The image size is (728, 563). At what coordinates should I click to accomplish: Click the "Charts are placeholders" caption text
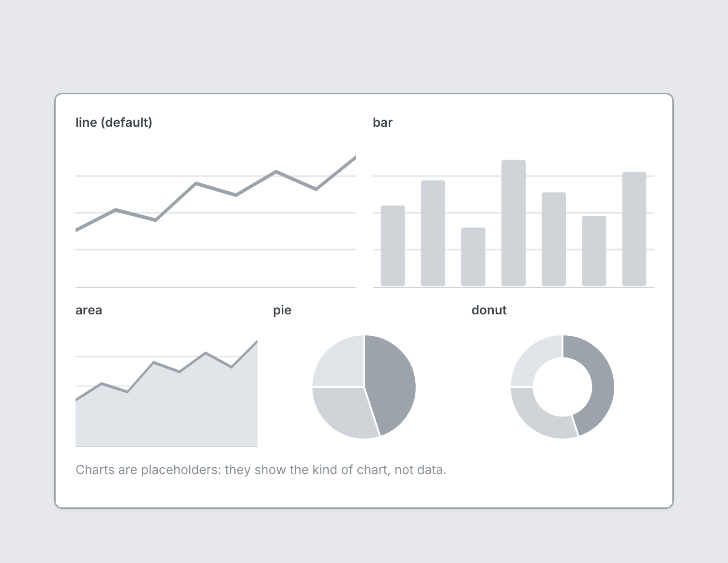261,470
